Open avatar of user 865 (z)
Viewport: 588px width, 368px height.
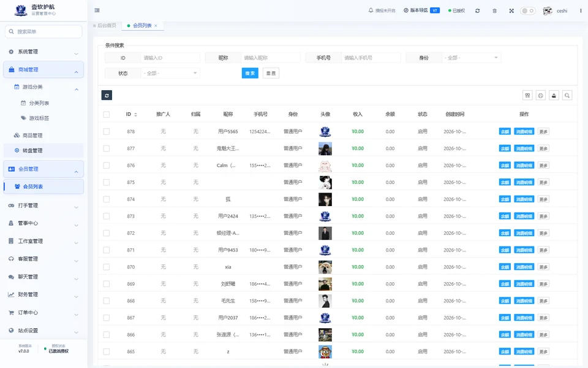(325, 351)
